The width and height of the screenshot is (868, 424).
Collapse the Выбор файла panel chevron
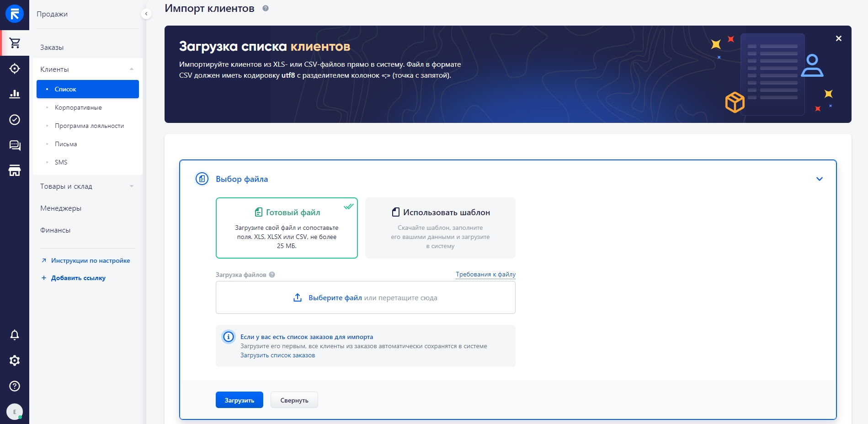(x=819, y=179)
